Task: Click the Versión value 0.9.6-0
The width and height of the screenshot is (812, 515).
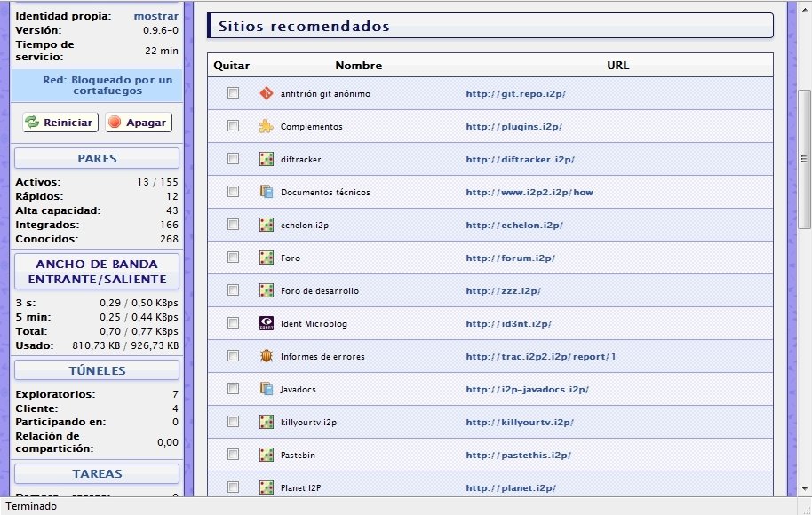Action: click(161, 30)
